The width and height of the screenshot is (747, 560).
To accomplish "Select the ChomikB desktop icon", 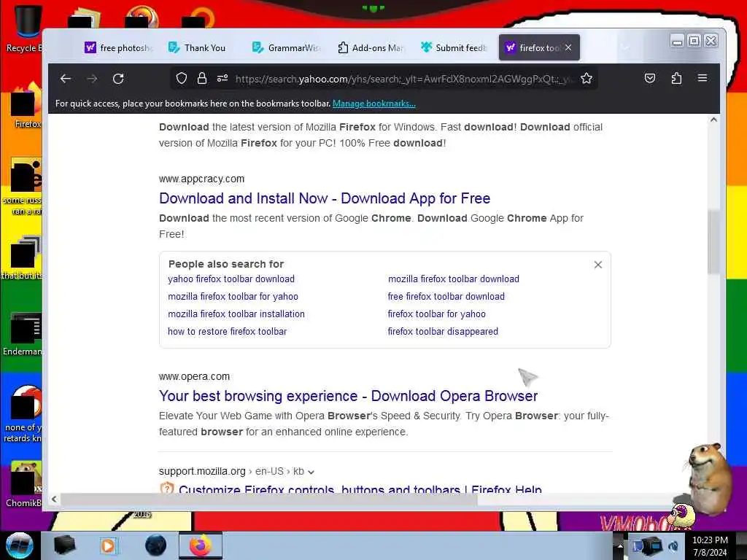I will click(25, 484).
